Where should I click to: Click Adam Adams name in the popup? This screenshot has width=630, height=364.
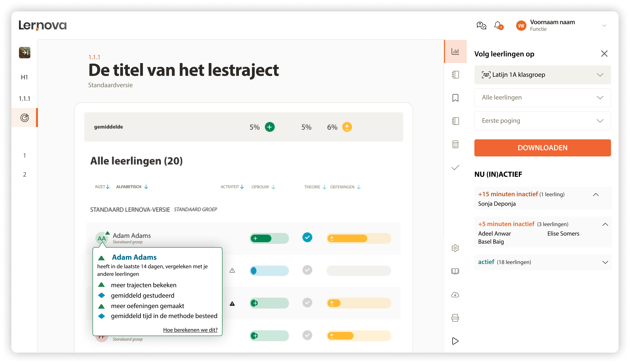(134, 257)
